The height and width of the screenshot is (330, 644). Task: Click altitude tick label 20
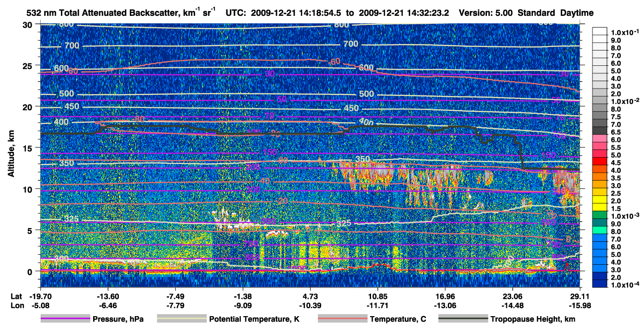28,107
